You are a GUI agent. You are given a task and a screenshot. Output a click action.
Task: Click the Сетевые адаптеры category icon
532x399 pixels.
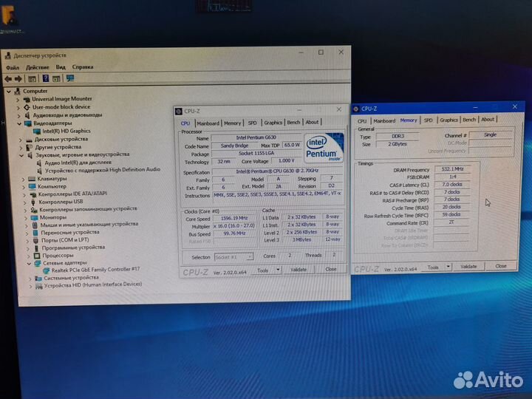[38, 263]
